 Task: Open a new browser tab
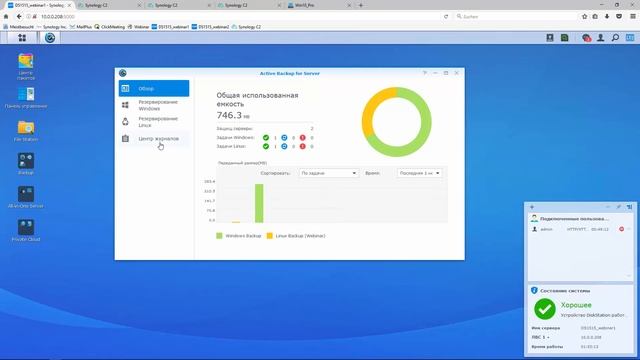pos(360,5)
